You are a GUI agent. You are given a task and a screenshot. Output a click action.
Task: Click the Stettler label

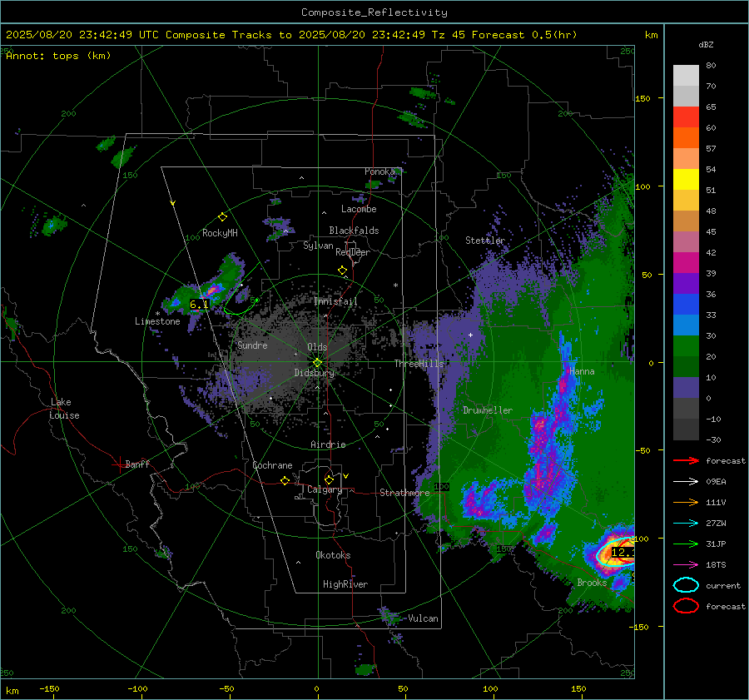click(485, 241)
